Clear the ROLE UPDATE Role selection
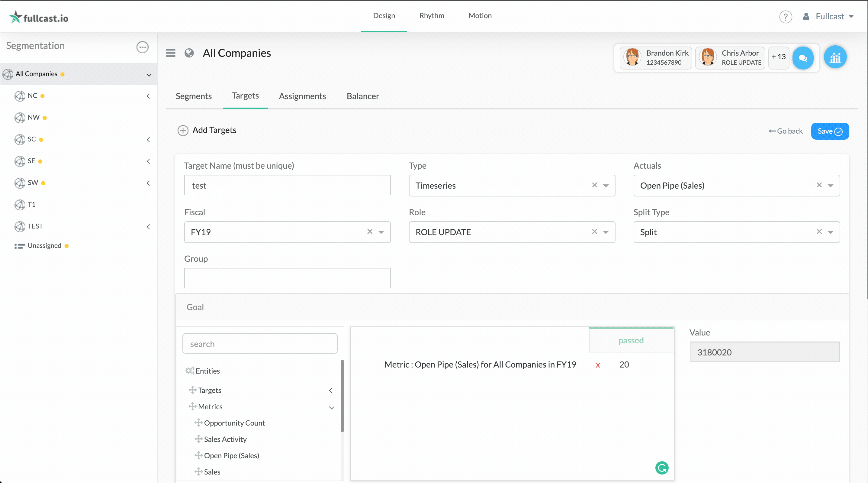This screenshot has width=868, height=483. (594, 232)
